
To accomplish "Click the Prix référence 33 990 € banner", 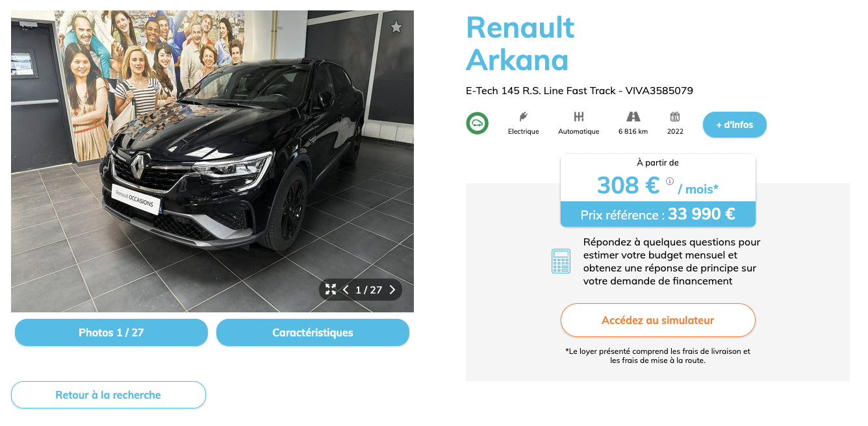I will [x=658, y=214].
